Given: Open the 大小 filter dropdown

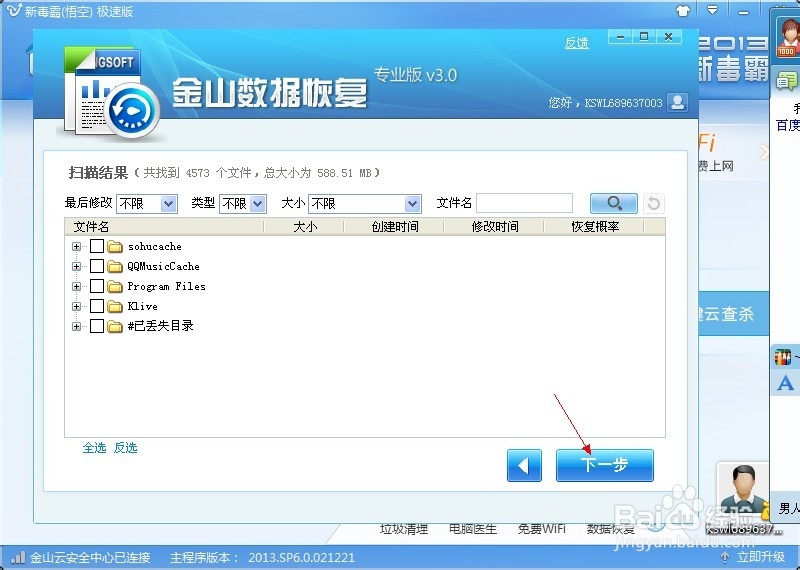Looking at the screenshot, I should click(x=364, y=204).
